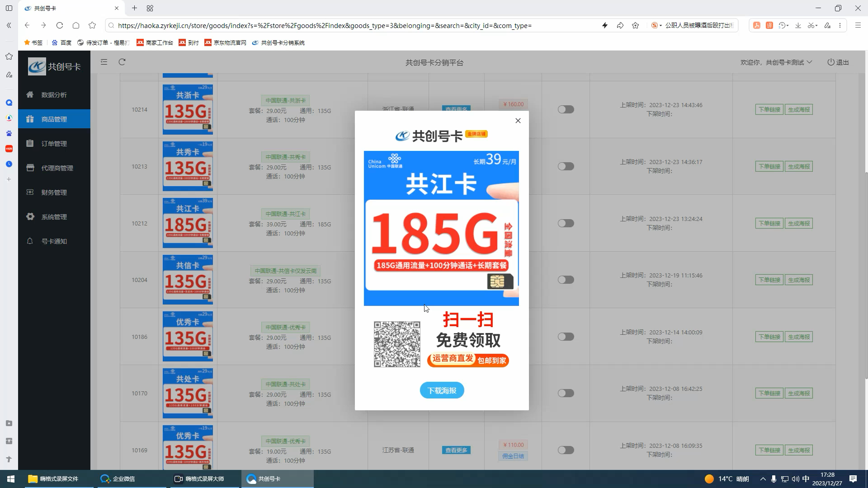Click the 下载海报 button
The image size is (868, 488).
[442, 390]
